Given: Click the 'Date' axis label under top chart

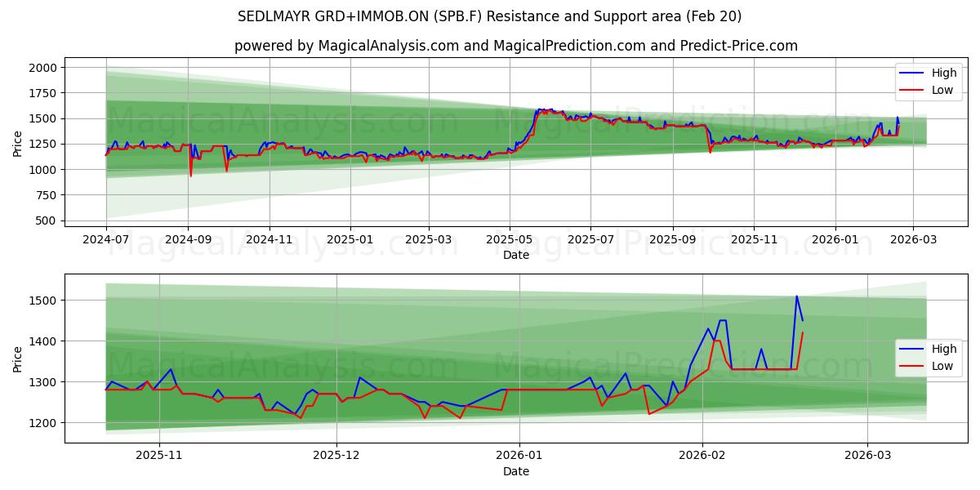Looking at the screenshot, I should pos(516,255).
